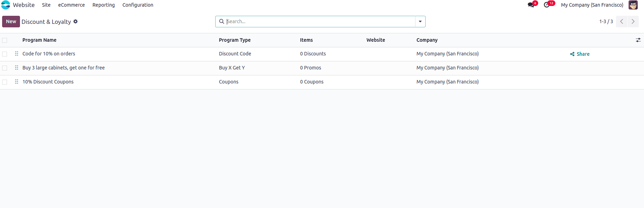Share the Code for 10% on orders program
The height and width of the screenshot is (208, 644).
[x=580, y=54]
